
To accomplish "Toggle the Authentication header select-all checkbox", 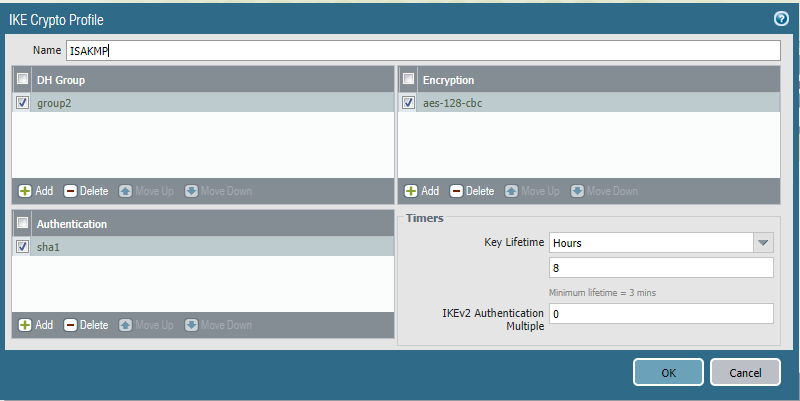I will [22, 222].
